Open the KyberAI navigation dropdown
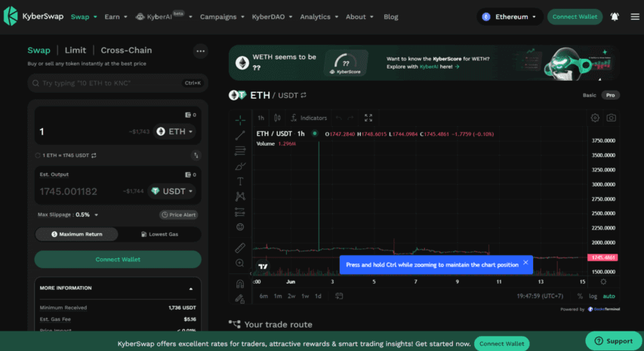This screenshot has width=644, height=351. pos(164,17)
